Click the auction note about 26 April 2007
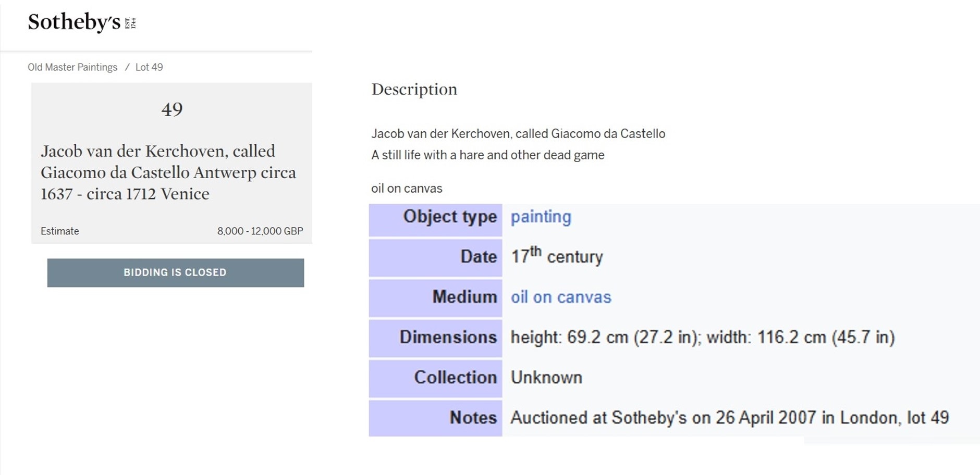The height and width of the screenshot is (475, 980). [729, 418]
